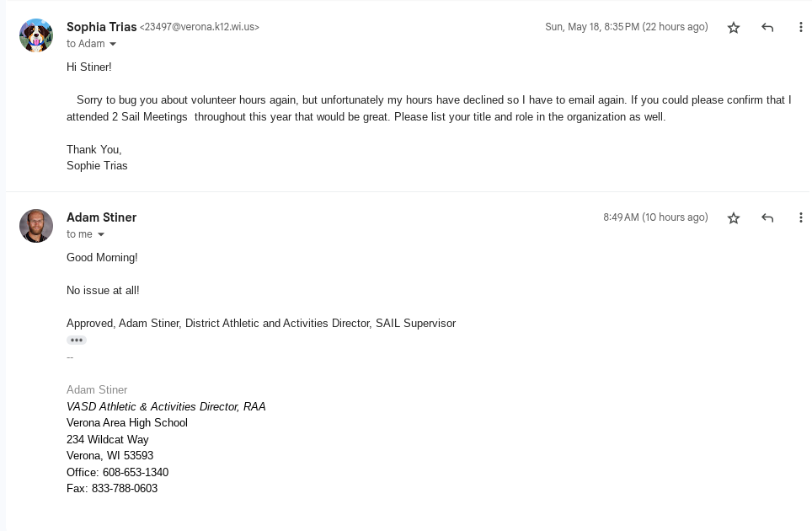
Task: Show details of 'to me' recipients
Action: (x=101, y=235)
